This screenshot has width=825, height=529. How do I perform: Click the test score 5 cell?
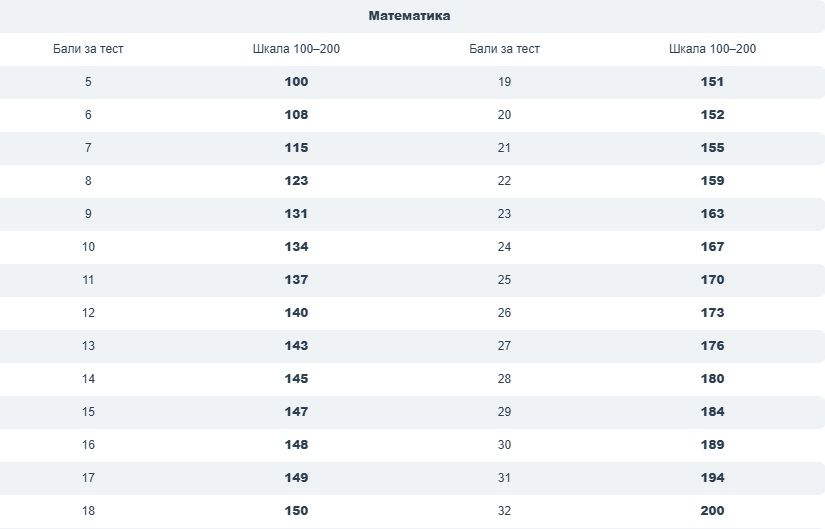[x=88, y=82]
